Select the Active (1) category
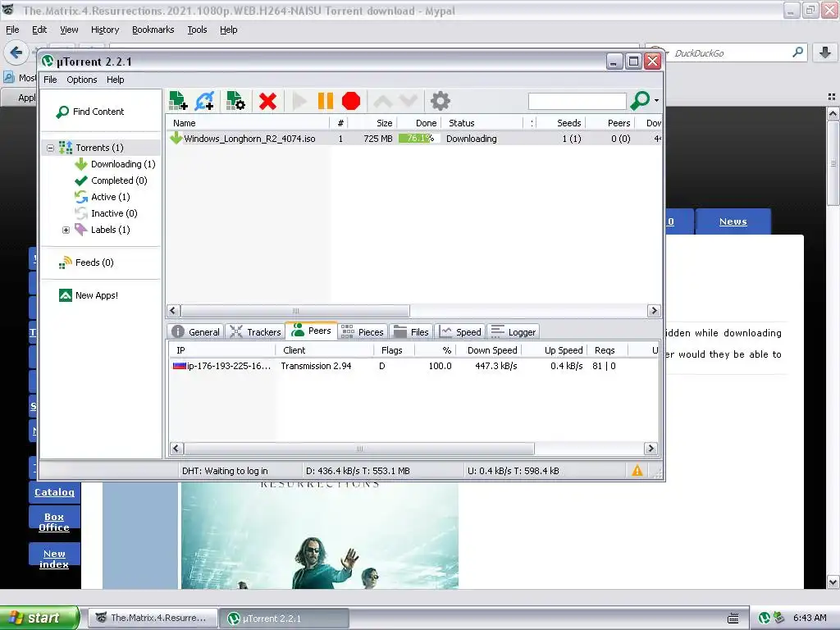This screenshot has height=630, width=840. tap(111, 197)
